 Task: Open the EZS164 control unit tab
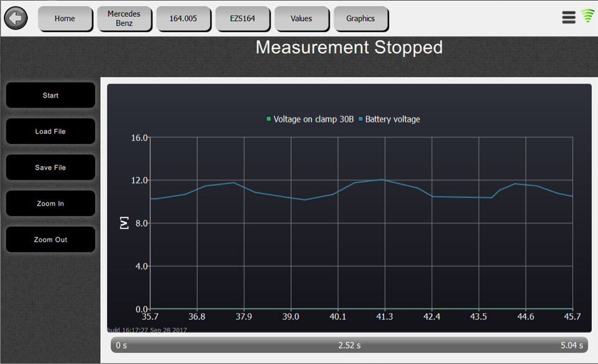(x=242, y=18)
